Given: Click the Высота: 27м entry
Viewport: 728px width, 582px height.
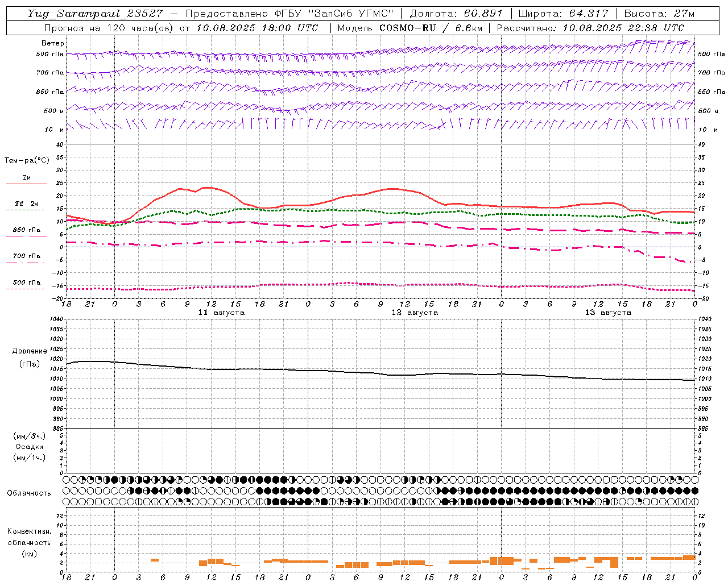Looking at the screenshot, I should click(x=659, y=14).
